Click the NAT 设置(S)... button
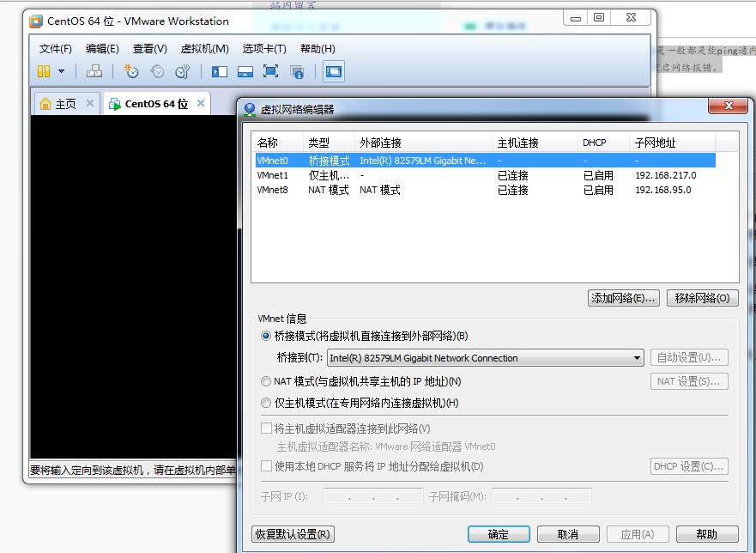The width and height of the screenshot is (756, 553). tap(689, 381)
